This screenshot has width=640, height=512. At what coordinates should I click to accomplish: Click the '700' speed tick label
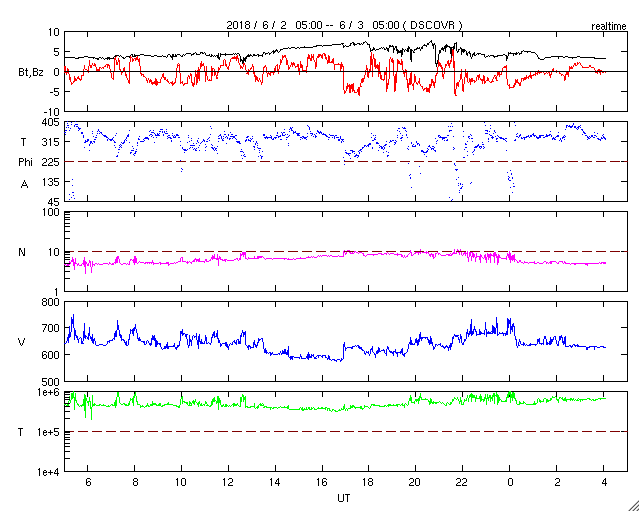click(52, 328)
